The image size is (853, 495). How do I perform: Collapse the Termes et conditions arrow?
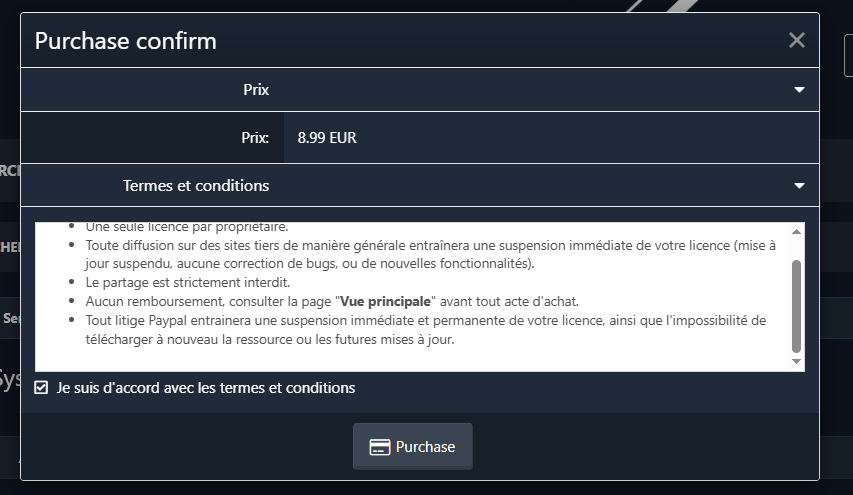799,186
